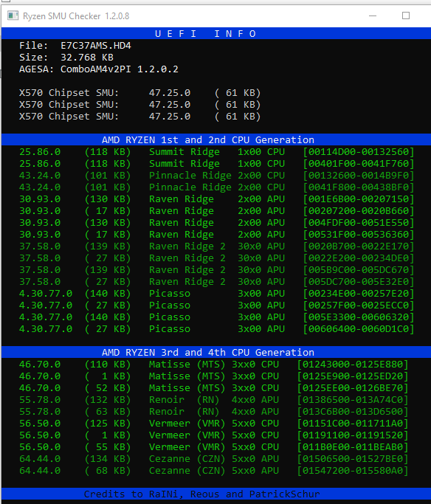Click address range 00257F00-0025ECC0

click(359, 305)
